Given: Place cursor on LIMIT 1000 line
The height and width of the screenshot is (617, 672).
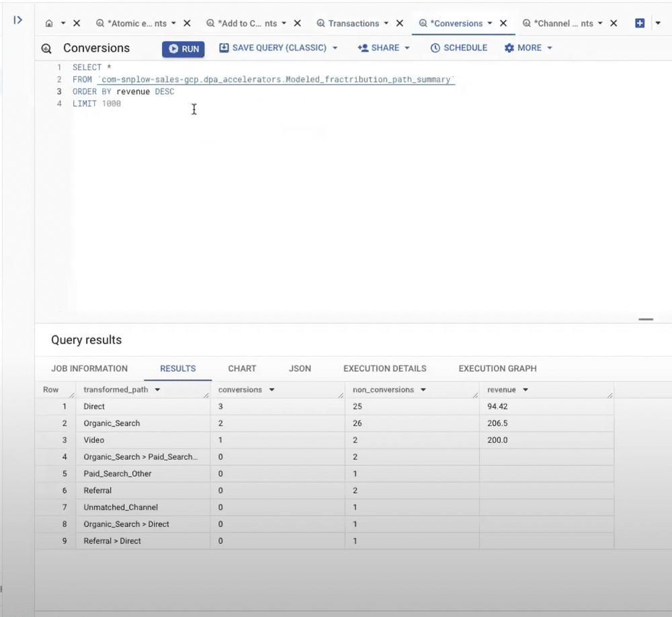Looking at the screenshot, I should (97, 104).
